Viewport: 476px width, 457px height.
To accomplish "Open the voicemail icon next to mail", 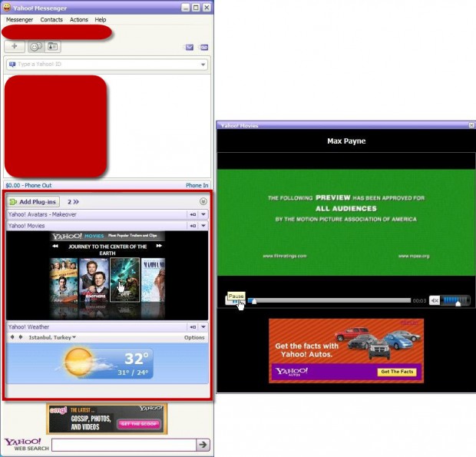I will [204, 47].
